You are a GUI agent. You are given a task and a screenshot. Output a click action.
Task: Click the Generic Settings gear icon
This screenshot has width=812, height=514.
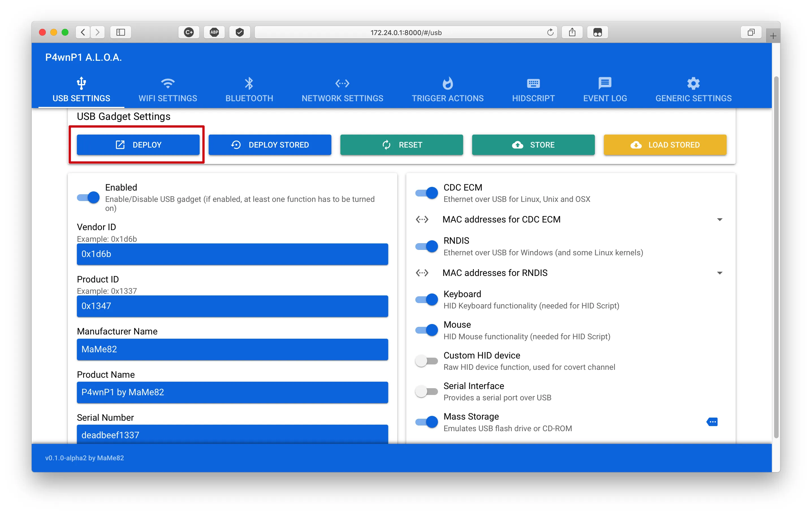point(693,83)
